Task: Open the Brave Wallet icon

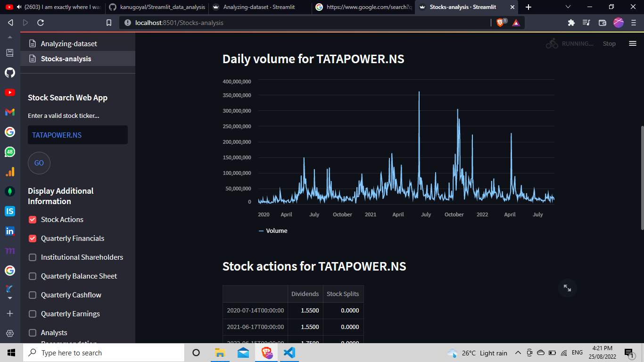Action: point(602,23)
